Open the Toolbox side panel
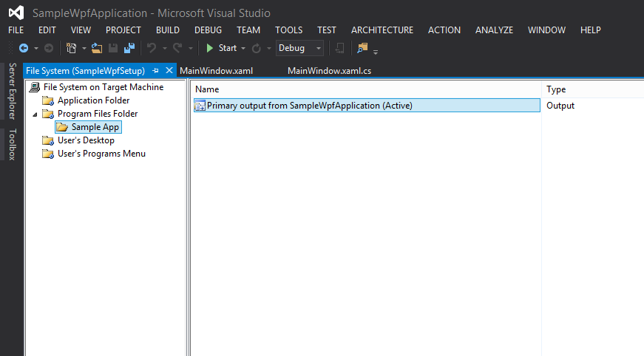This screenshot has width=644, height=356. [x=13, y=144]
